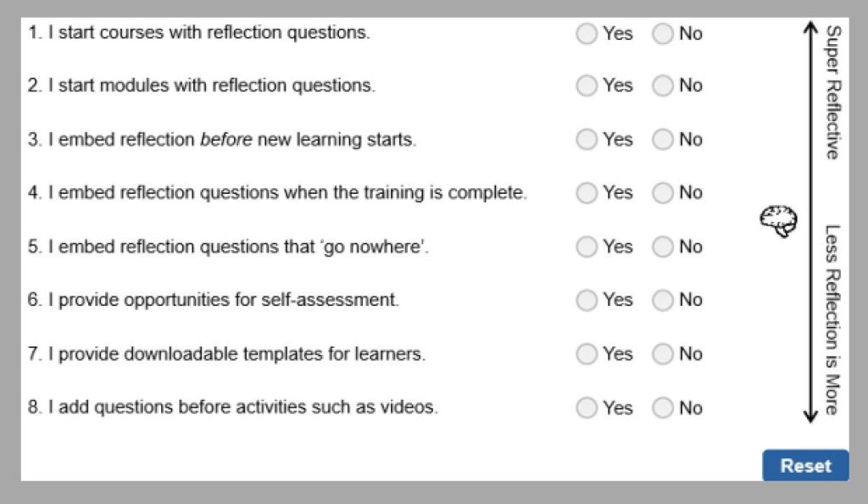This screenshot has width=868, height=504.
Task: Click the Super Reflective scale label
Action: (x=833, y=91)
